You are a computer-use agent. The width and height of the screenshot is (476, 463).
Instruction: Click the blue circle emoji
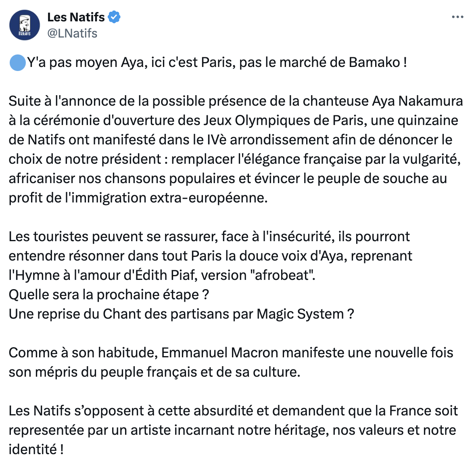(18, 63)
